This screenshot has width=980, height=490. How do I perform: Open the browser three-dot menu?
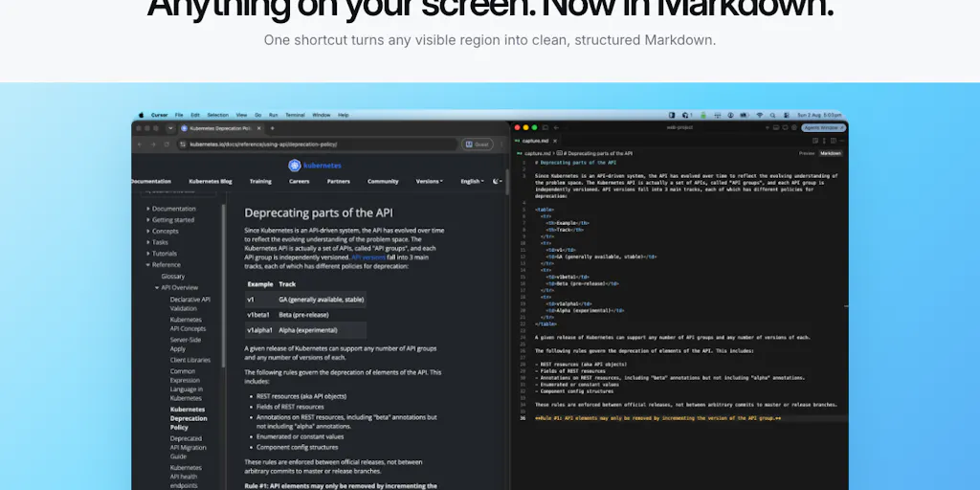(x=501, y=145)
